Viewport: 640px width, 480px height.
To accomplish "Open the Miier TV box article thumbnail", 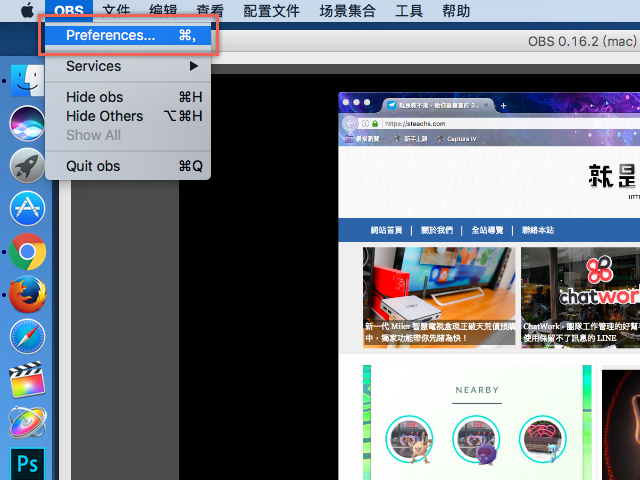I will (x=439, y=297).
